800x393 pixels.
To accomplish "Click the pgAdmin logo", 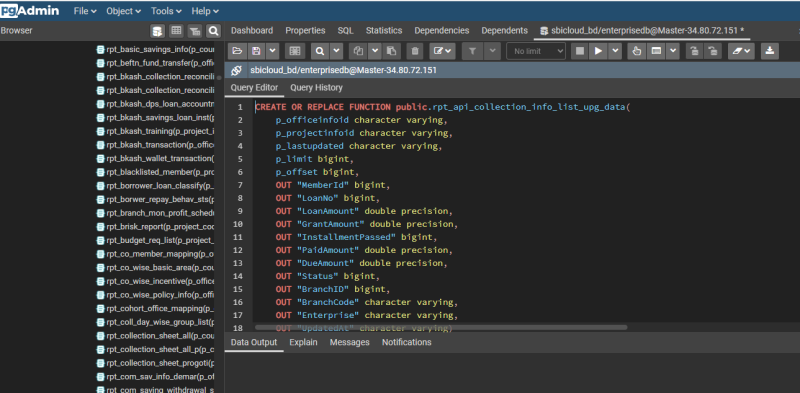I will (x=30, y=11).
